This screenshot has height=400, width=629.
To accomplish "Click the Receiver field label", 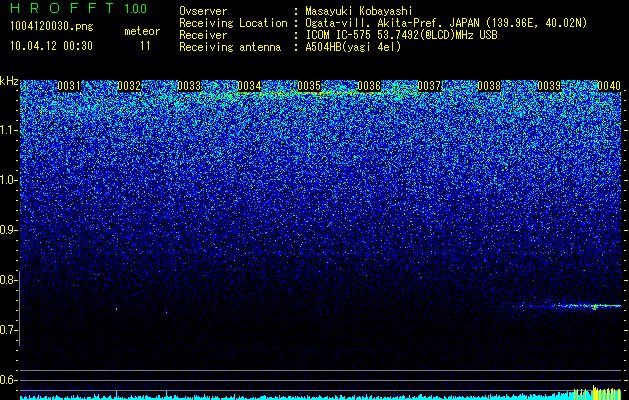I will pyautogui.click(x=203, y=35).
